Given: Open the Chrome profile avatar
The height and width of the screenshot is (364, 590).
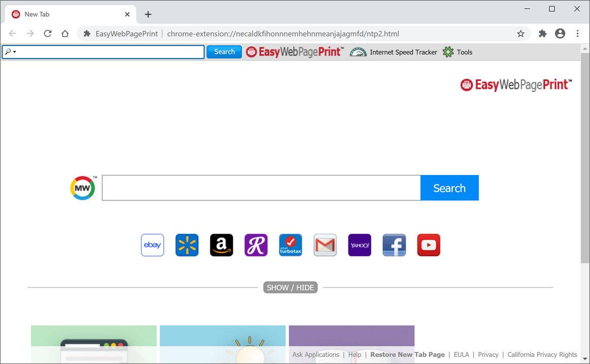Looking at the screenshot, I should point(560,34).
